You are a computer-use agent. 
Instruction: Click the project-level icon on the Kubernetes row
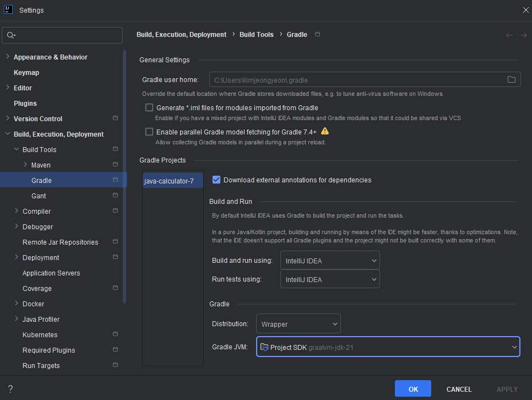(x=115, y=334)
